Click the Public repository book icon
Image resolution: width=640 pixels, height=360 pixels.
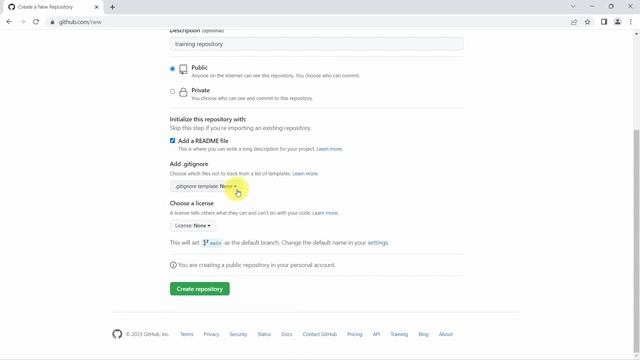pos(183,69)
